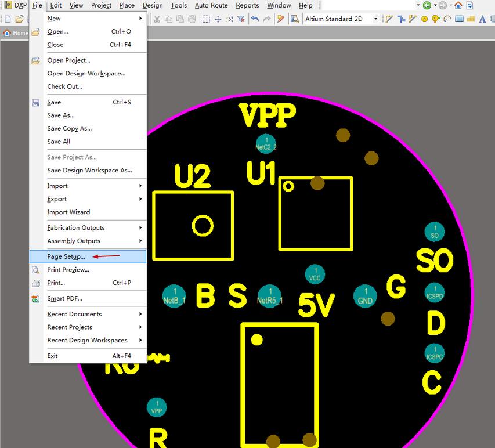Expand the Recent Design Workspaces submenu
The width and height of the screenshot is (495, 448).
tap(88, 340)
